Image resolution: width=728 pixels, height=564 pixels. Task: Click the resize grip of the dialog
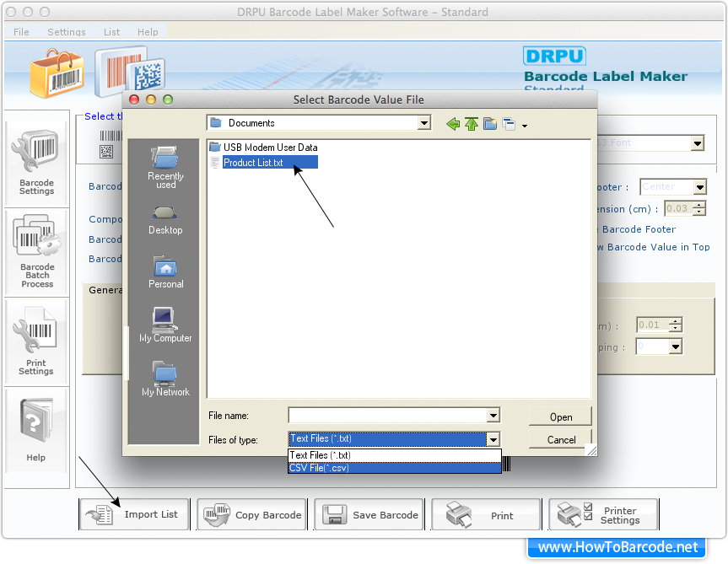coord(591,450)
